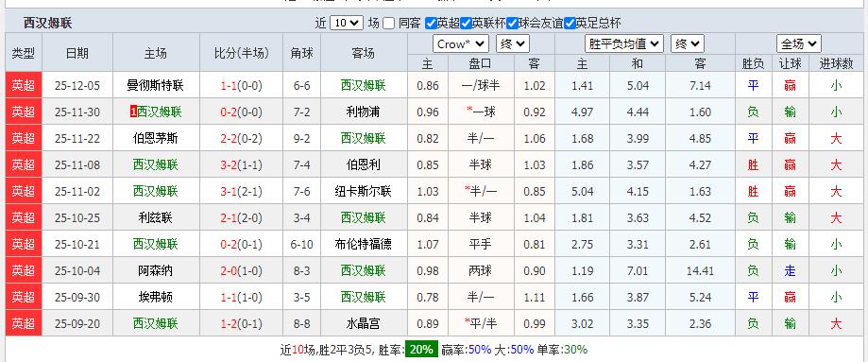Open the 2-2(0-2) score on 25-11-22
This screenshot has height=362, width=868.
(242, 138)
